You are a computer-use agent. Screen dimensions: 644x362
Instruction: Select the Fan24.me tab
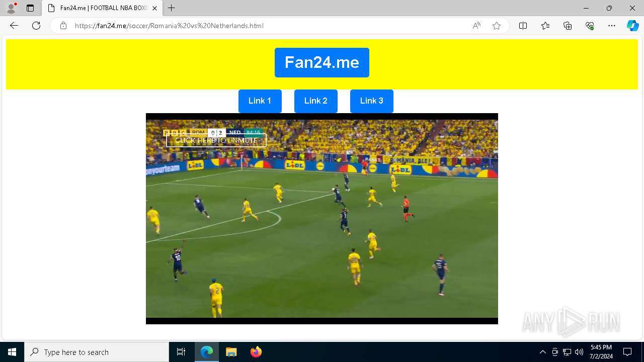102,8
